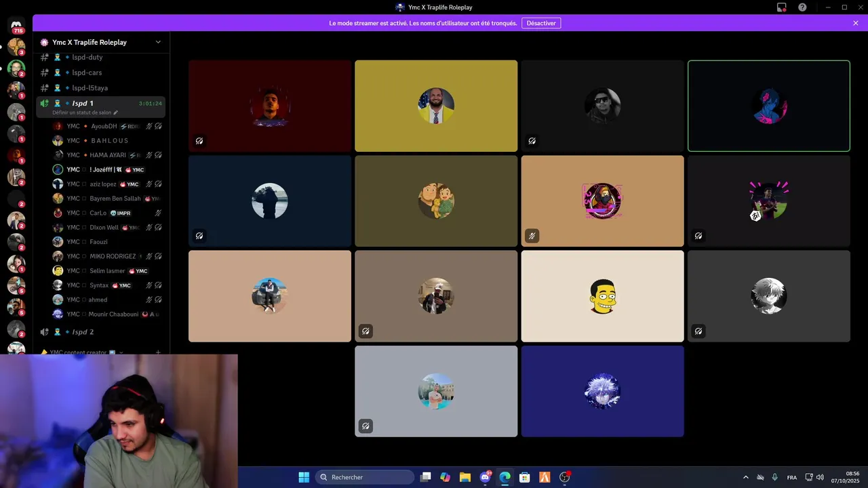This screenshot has width=868, height=488.
Task: Show hidden system tray icons chevron
Action: [746, 477]
